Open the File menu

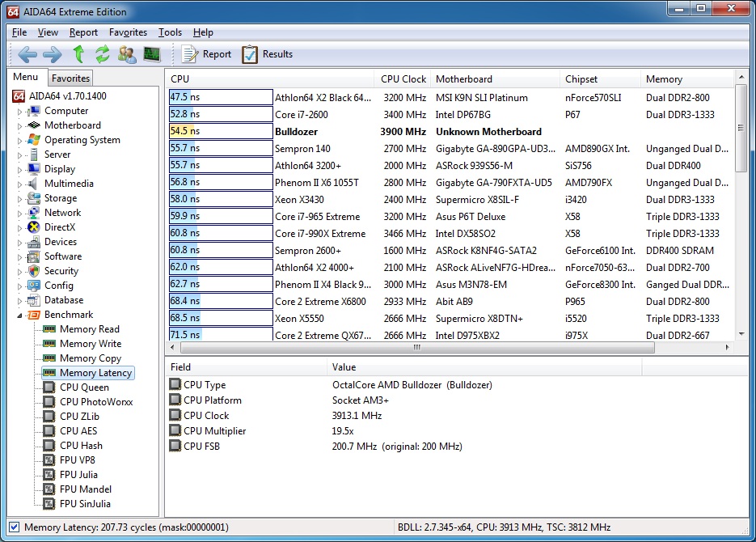click(19, 32)
